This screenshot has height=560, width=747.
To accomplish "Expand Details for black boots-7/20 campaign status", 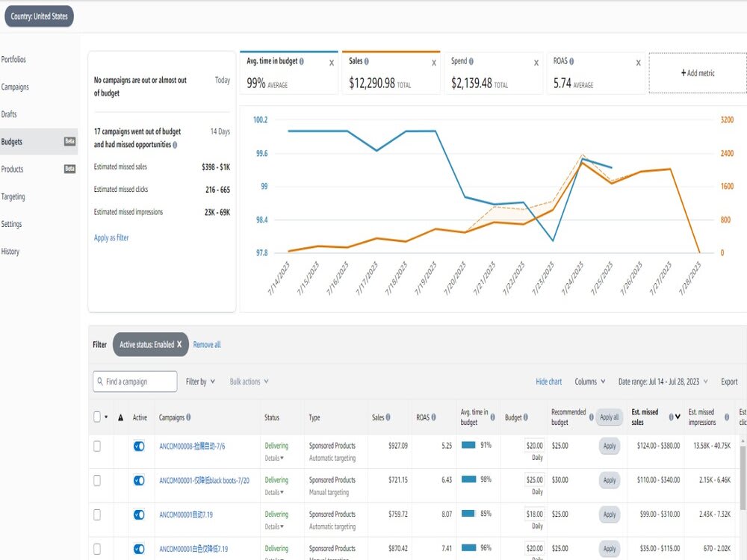I will (x=274, y=492).
